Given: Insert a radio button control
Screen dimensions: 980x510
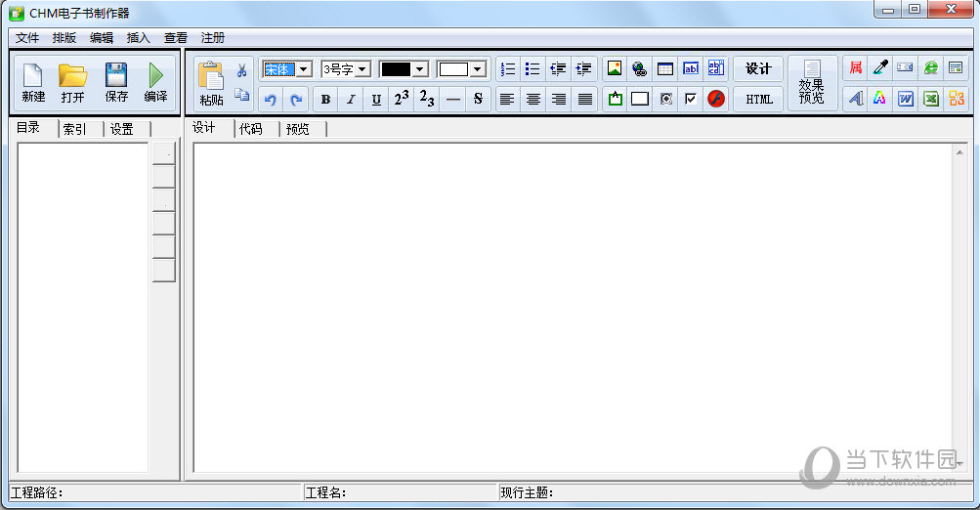Looking at the screenshot, I should coord(666,99).
